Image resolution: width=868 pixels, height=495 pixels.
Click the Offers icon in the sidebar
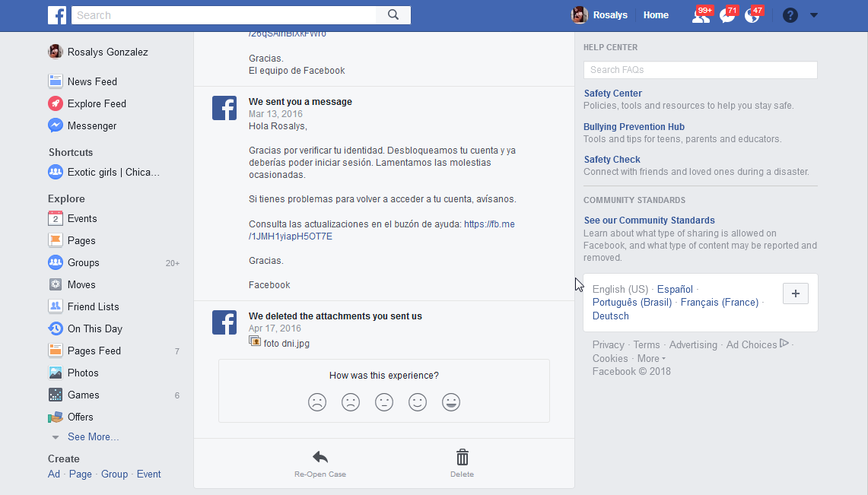(56, 417)
